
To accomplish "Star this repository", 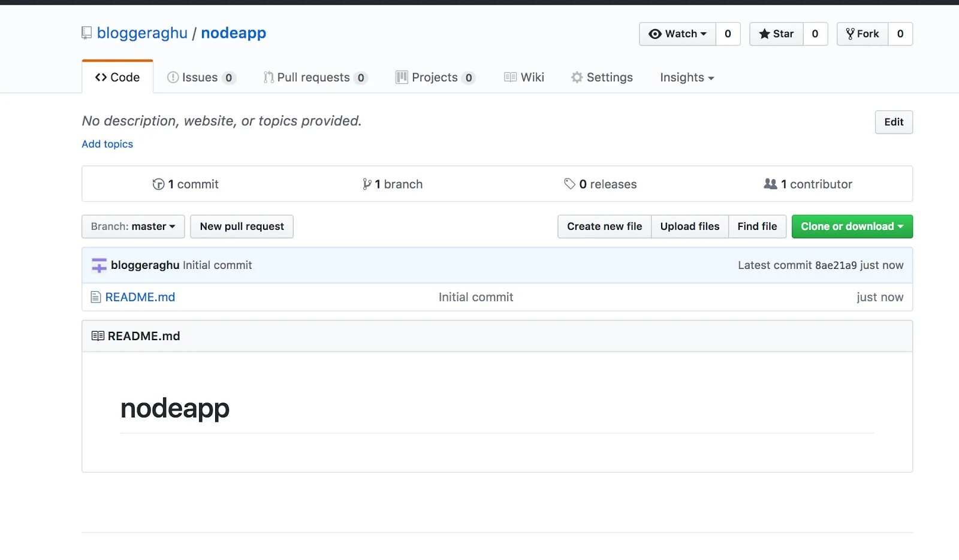I will (x=776, y=34).
